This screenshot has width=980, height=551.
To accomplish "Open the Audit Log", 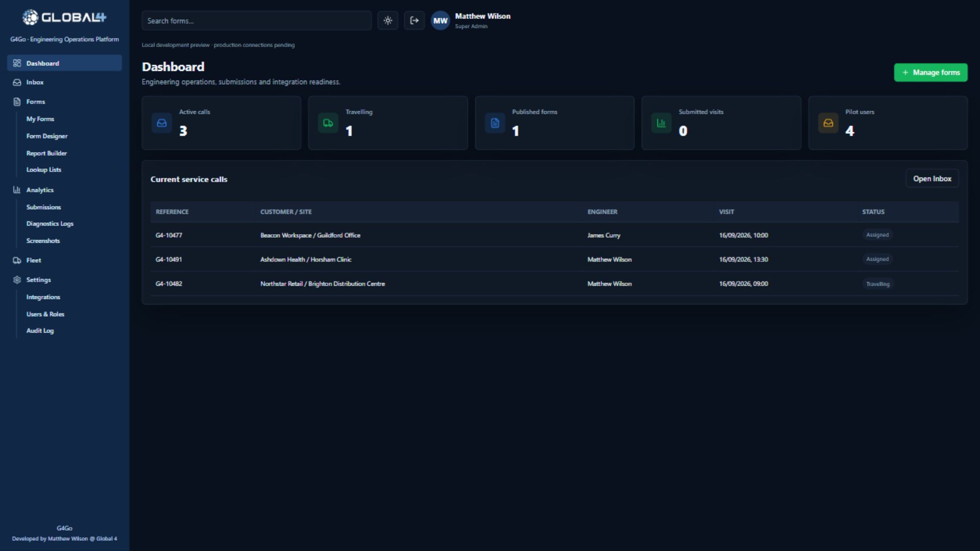I will [40, 331].
